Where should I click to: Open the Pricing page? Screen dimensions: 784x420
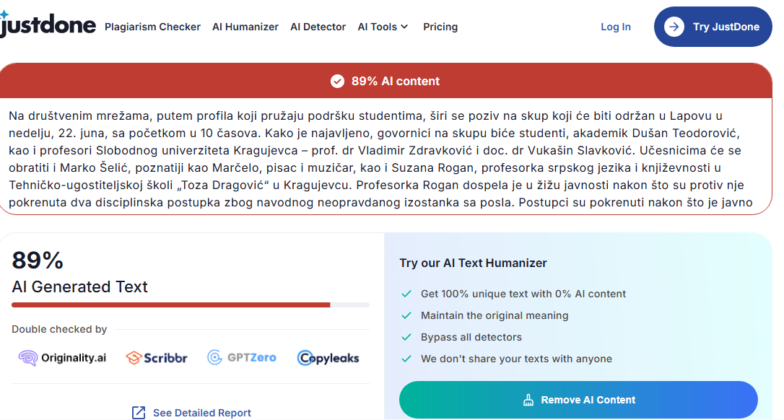click(440, 27)
